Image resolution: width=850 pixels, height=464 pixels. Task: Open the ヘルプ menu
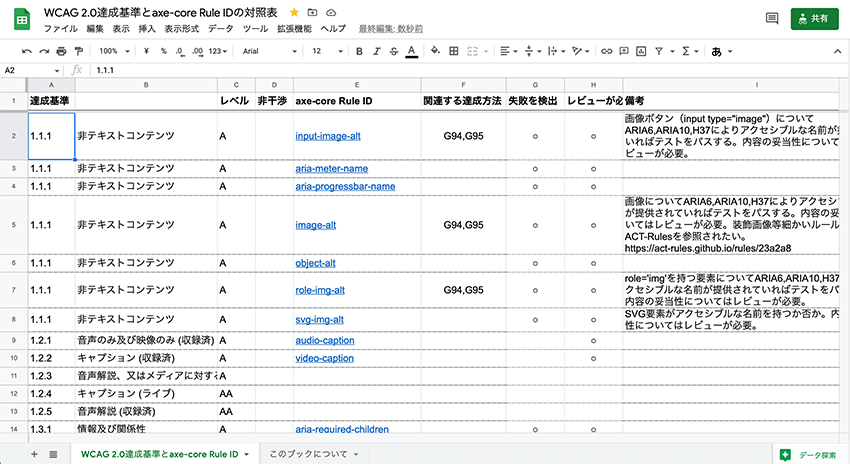(x=333, y=29)
